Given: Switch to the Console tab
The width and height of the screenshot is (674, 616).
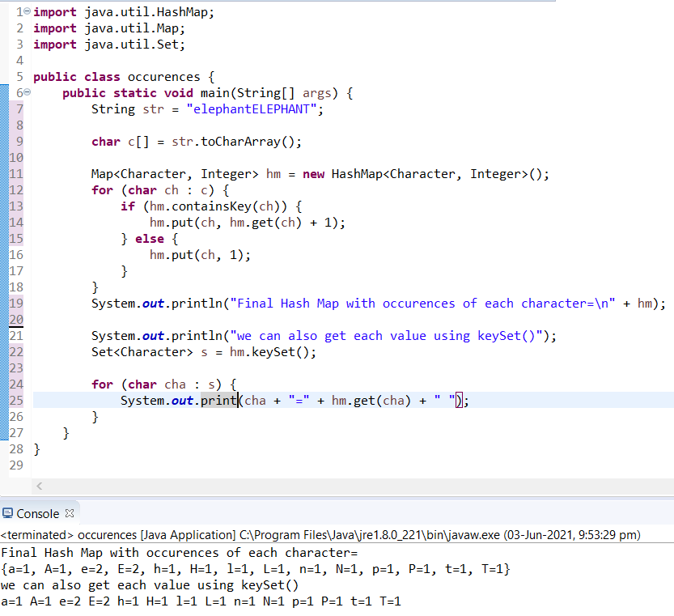Looking at the screenshot, I should click(x=37, y=514).
